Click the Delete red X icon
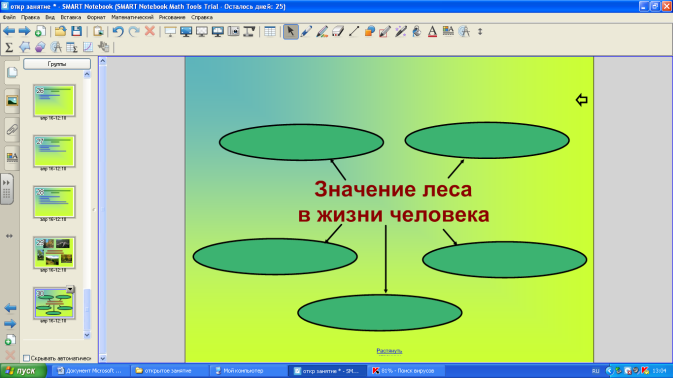 (x=150, y=31)
